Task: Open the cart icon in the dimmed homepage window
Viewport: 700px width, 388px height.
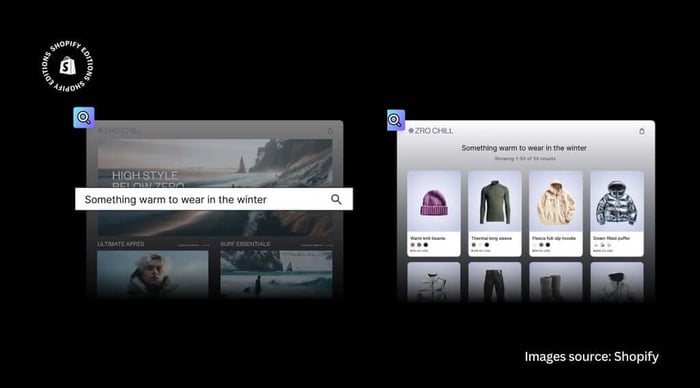Action: click(330, 131)
